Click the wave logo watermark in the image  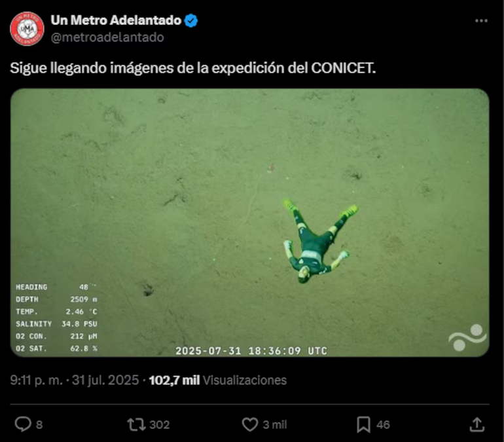tap(468, 337)
